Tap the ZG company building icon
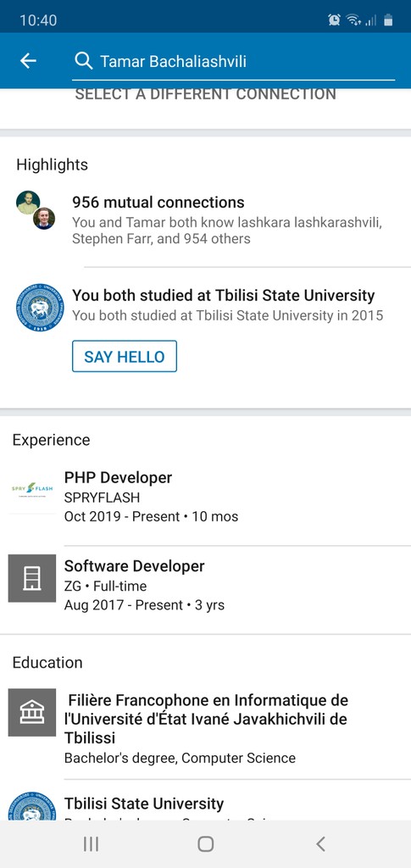Viewport: 411px width, 868px height. click(x=32, y=578)
